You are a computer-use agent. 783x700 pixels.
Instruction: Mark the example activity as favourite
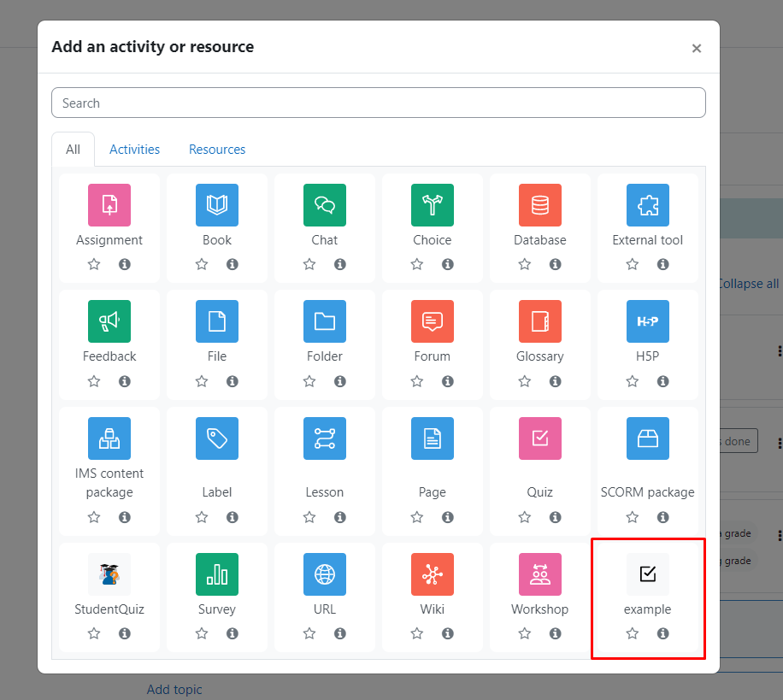tap(633, 633)
